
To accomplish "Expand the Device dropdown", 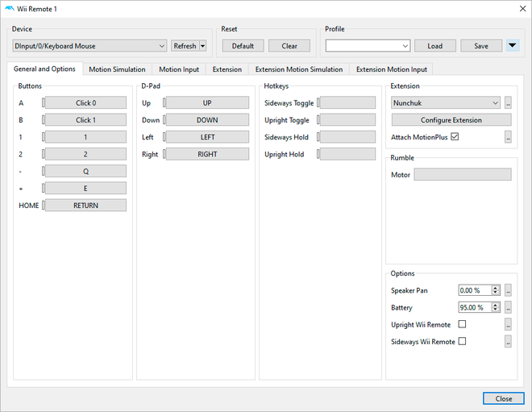I will coord(89,46).
